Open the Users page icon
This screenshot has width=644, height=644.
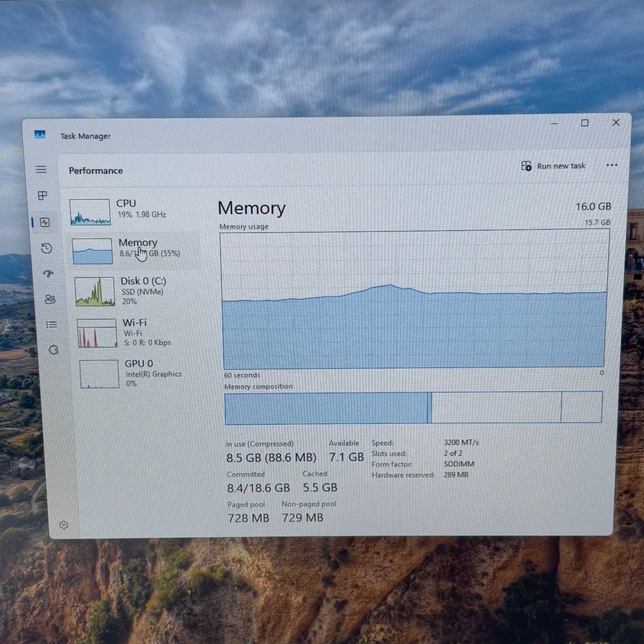[50, 299]
